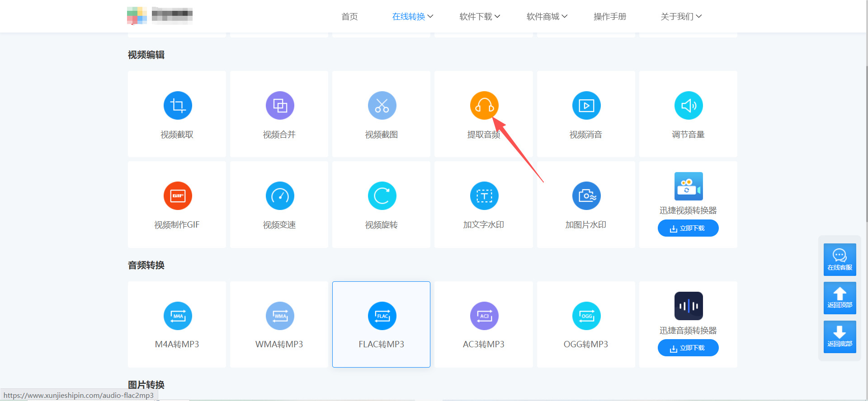
Task: Click the WMA转MP3 label text
Action: pos(279,345)
